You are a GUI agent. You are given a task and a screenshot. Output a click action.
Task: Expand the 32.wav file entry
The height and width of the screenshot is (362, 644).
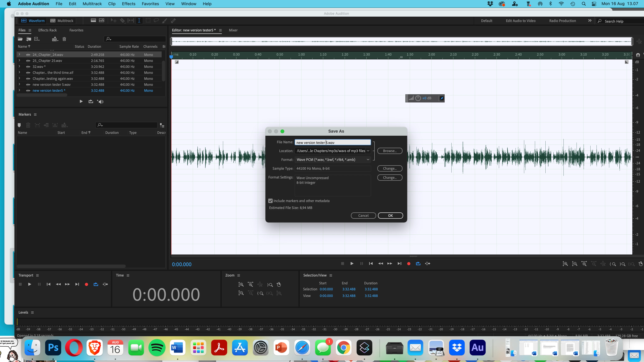pyautogui.click(x=19, y=66)
